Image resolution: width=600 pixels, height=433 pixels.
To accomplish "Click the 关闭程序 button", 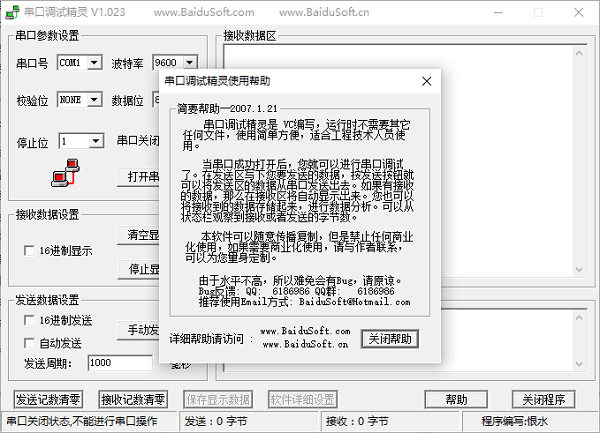I will [543, 400].
